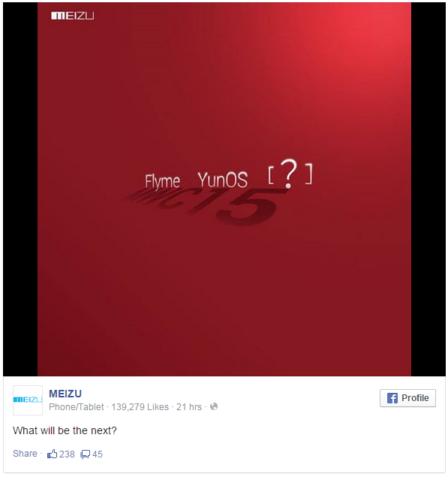The image size is (448, 477).
Task: Click the 139,279 Likes text
Action: pos(140,406)
